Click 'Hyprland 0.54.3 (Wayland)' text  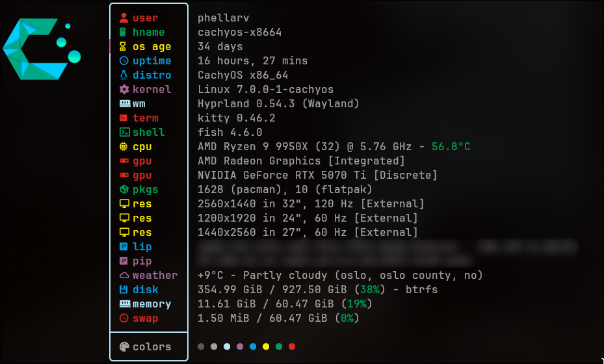278,103
